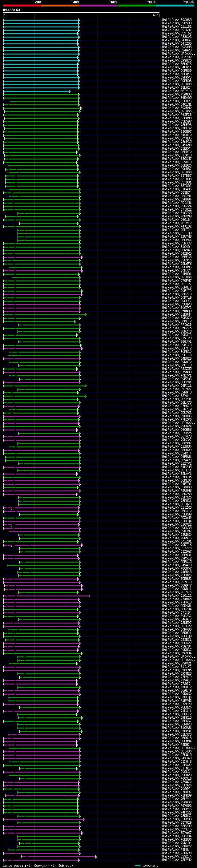Open hit UniRef100_B9SQS5
197x868 pixels.
pyautogui.click(x=177, y=20)
